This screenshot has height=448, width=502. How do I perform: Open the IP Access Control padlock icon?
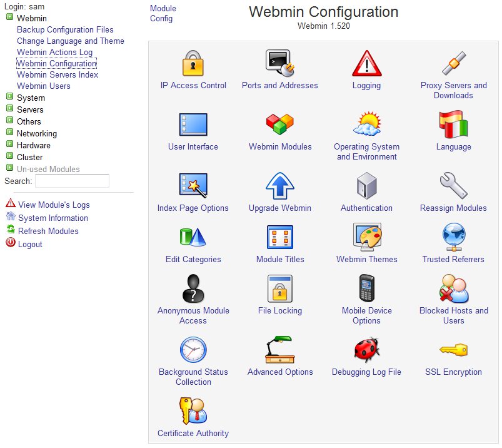tap(193, 63)
